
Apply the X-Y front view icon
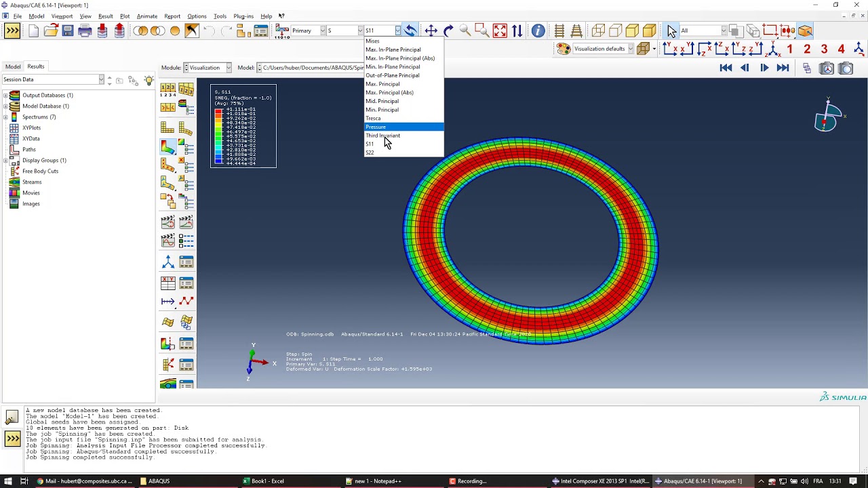click(x=670, y=49)
